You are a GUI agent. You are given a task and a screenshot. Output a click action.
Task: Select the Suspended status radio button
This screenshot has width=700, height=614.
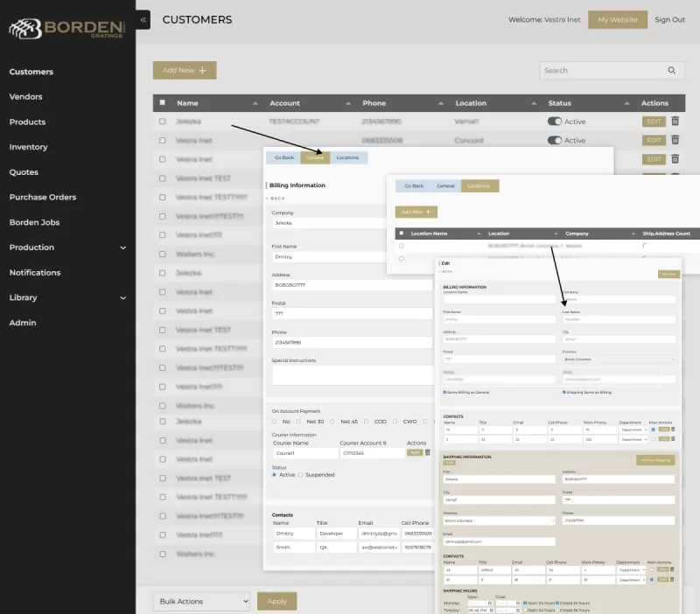[301, 475]
